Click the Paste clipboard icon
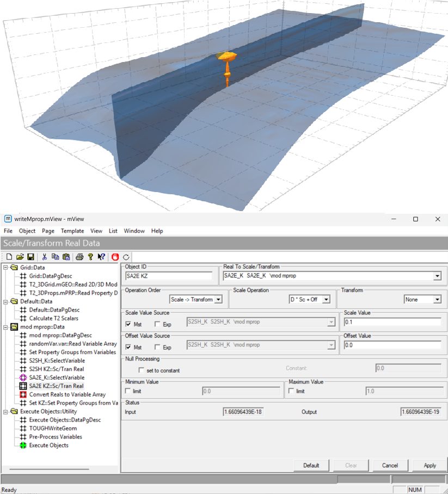The height and width of the screenshot is (494, 448). tap(66, 257)
